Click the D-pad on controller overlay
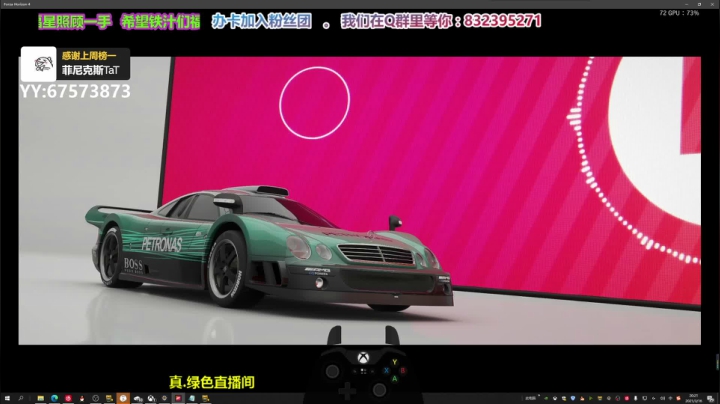 347,391
